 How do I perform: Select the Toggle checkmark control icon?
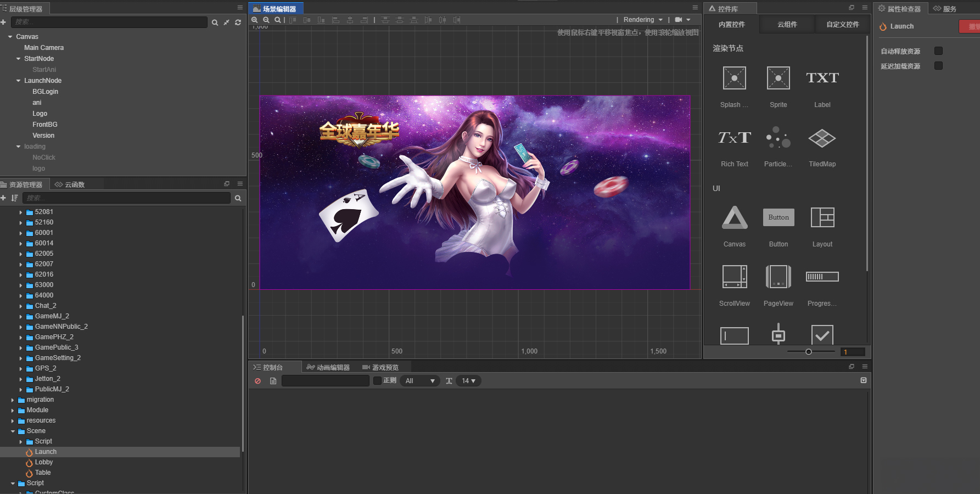click(x=822, y=335)
